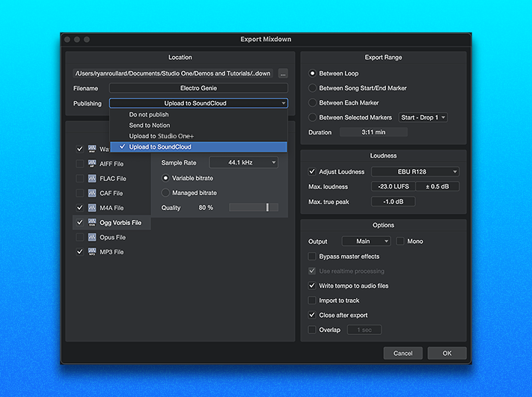This screenshot has width=532, height=397.
Task: Click the export location path field
Action: [173, 73]
